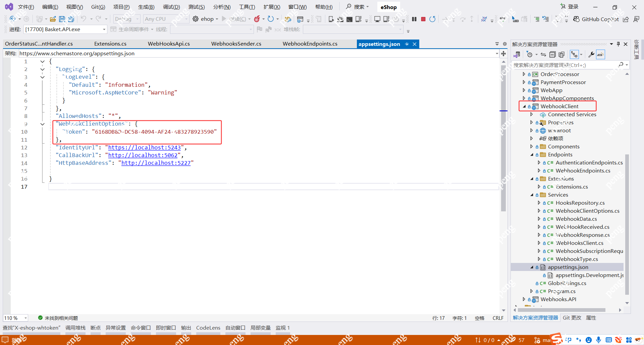The image size is (644, 345).
Task: Open the Any CPU platform dropdown
Action: tap(166, 19)
